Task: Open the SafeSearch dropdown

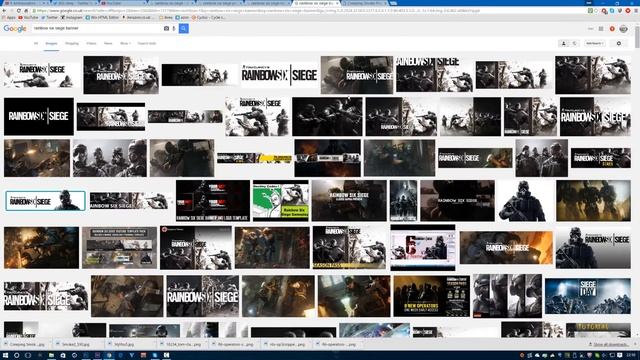Action: 595,43
